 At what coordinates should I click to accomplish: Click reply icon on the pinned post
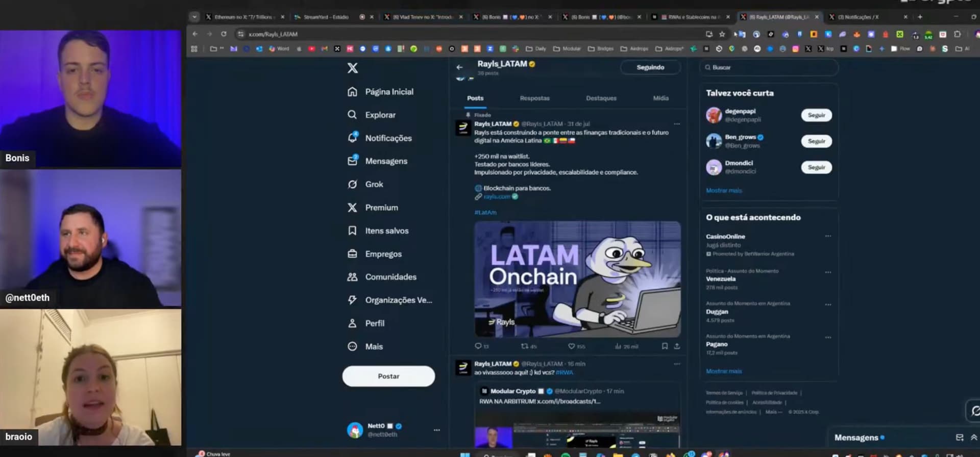pos(478,346)
